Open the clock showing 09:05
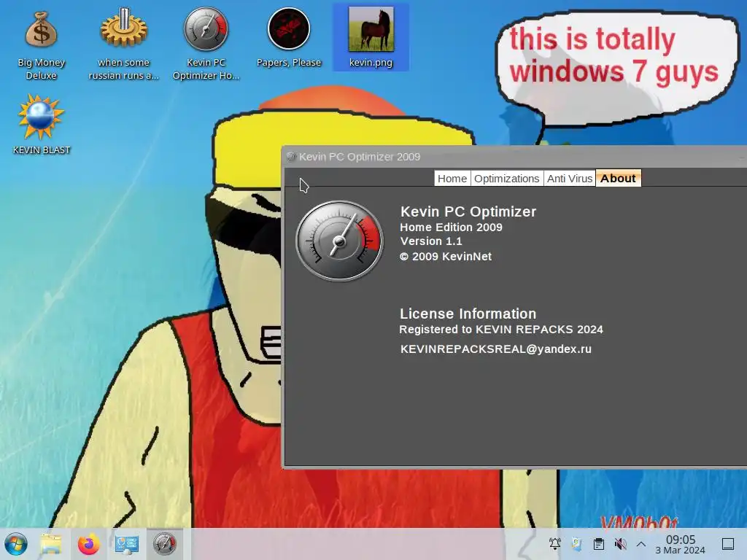The width and height of the screenshot is (747, 560). [x=681, y=544]
